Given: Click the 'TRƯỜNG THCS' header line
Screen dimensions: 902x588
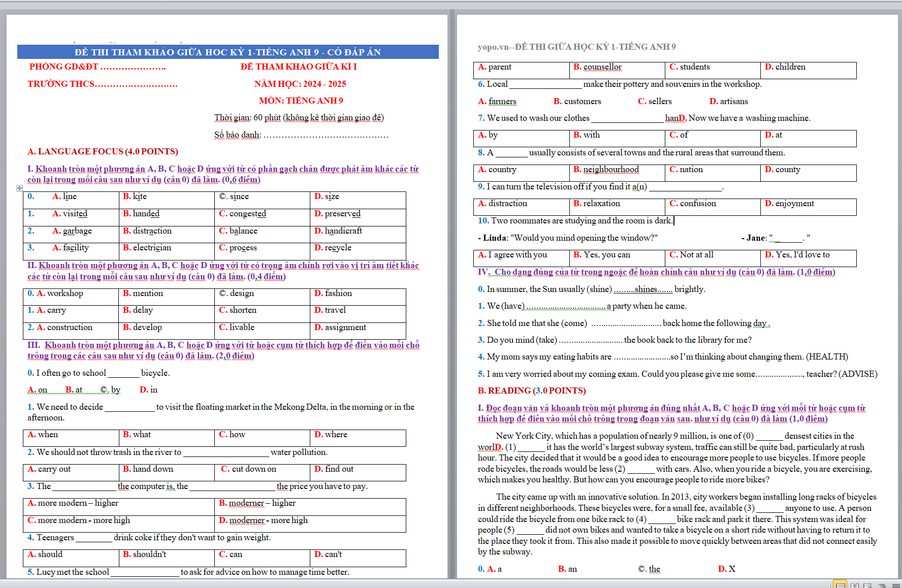Looking at the screenshot, I should coord(103,84).
